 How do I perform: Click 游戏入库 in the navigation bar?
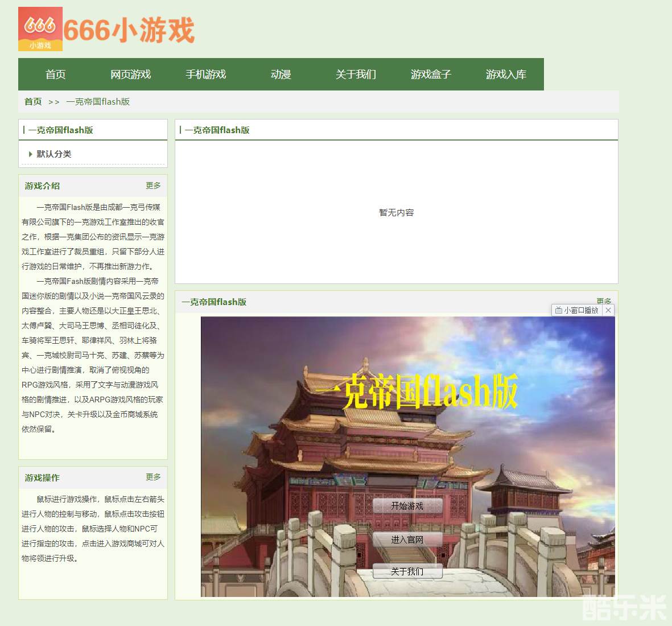pyautogui.click(x=506, y=75)
